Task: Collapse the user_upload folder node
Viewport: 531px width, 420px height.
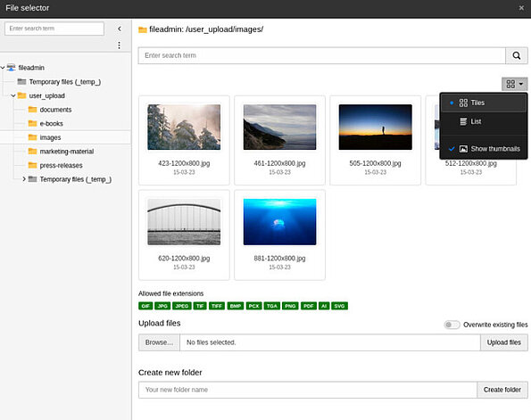Action: [13, 95]
